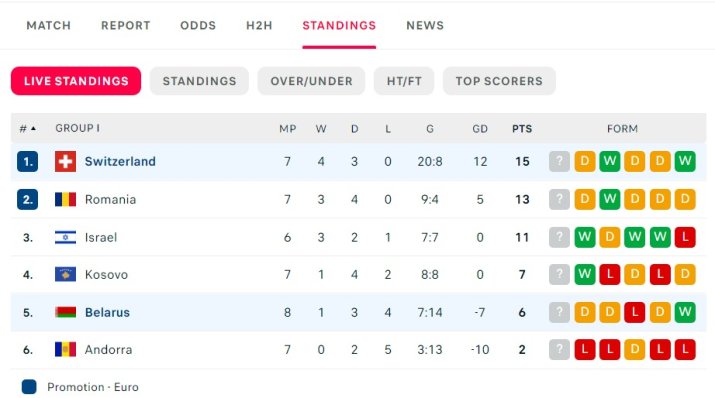
Task: Click Switzerland's latest green W form badge
Action: point(684,161)
